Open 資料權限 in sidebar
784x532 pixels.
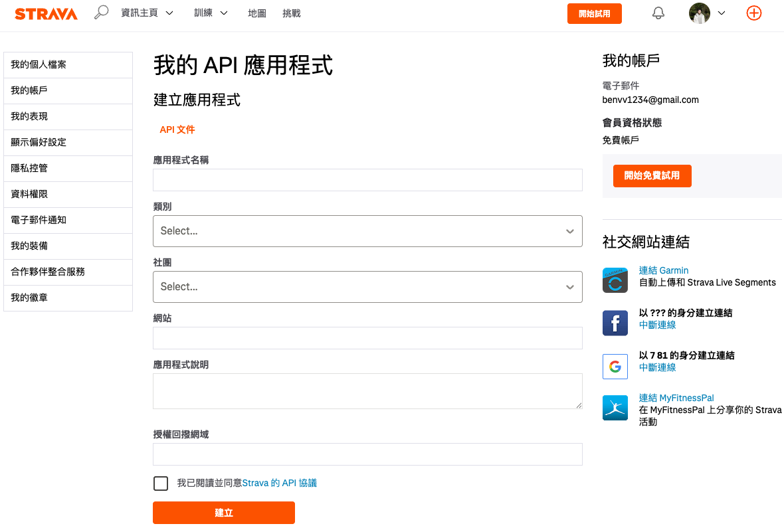[68, 194]
